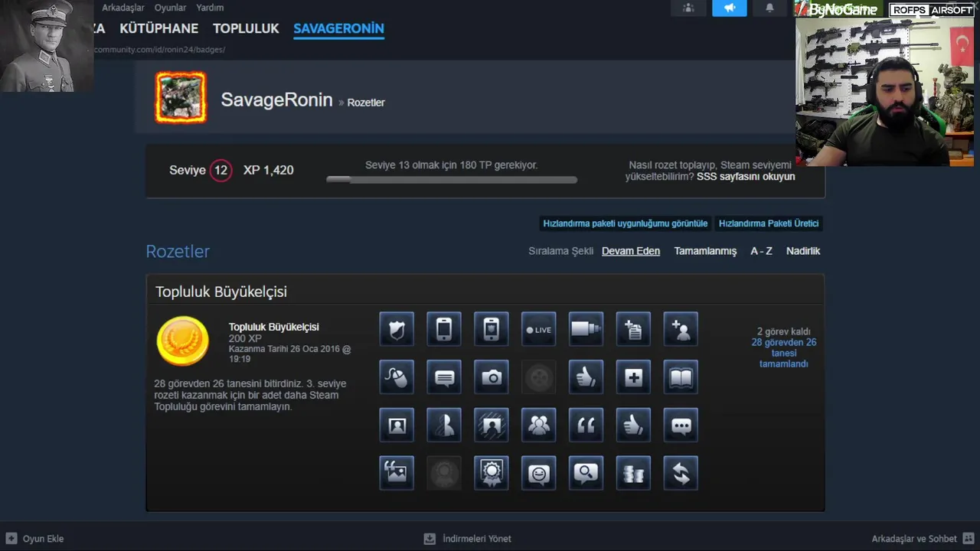This screenshot has height=551, width=980.
Task: Click the half-shaded person silhouette task icon
Action: 444,425
